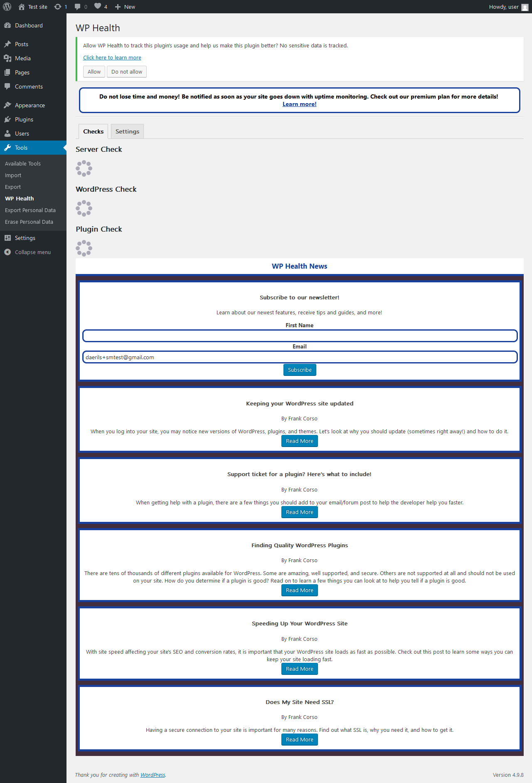Click the Plugins plug icon
The width and height of the screenshot is (532, 783).
click(7, 119)
